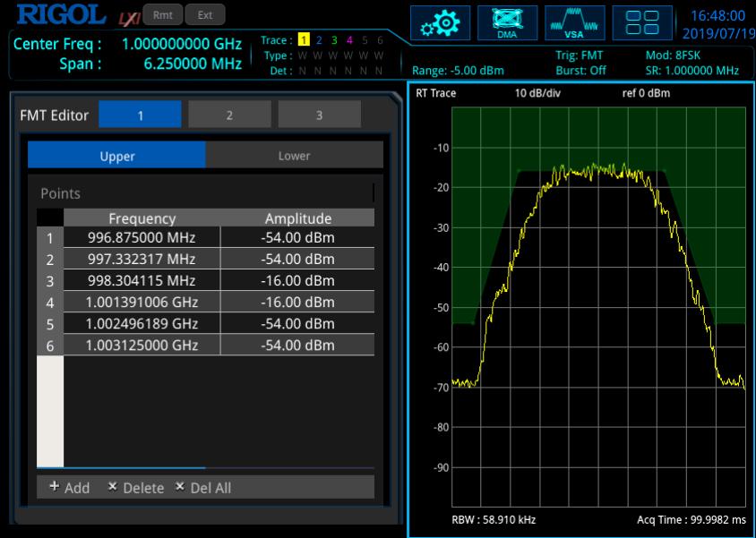Select trace 3 indicator

click(334, 40)
